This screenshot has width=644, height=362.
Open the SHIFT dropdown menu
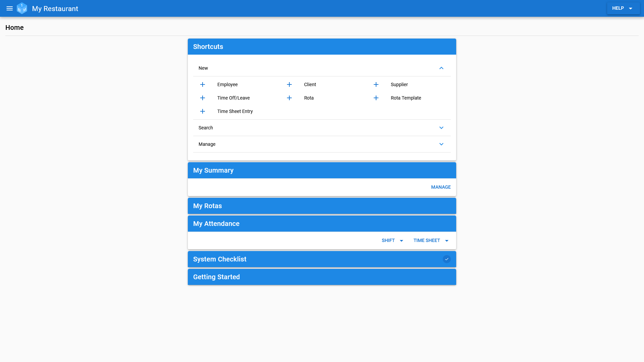(392, 240)
